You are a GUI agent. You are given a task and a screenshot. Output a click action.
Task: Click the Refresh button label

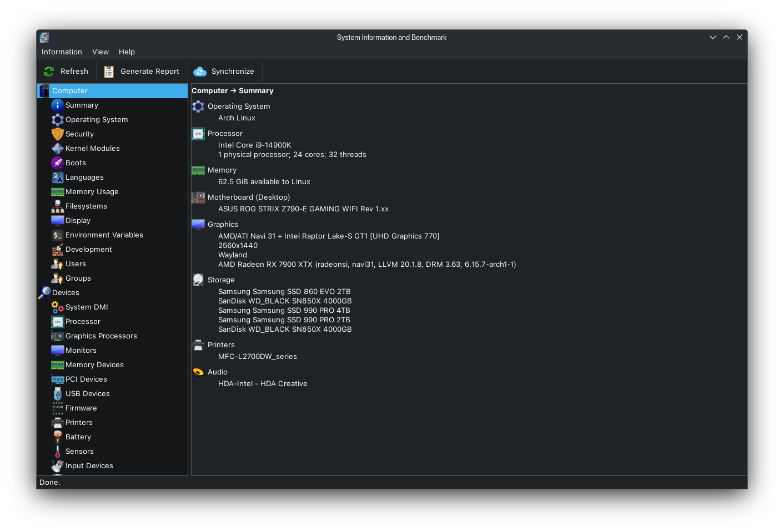74,71
